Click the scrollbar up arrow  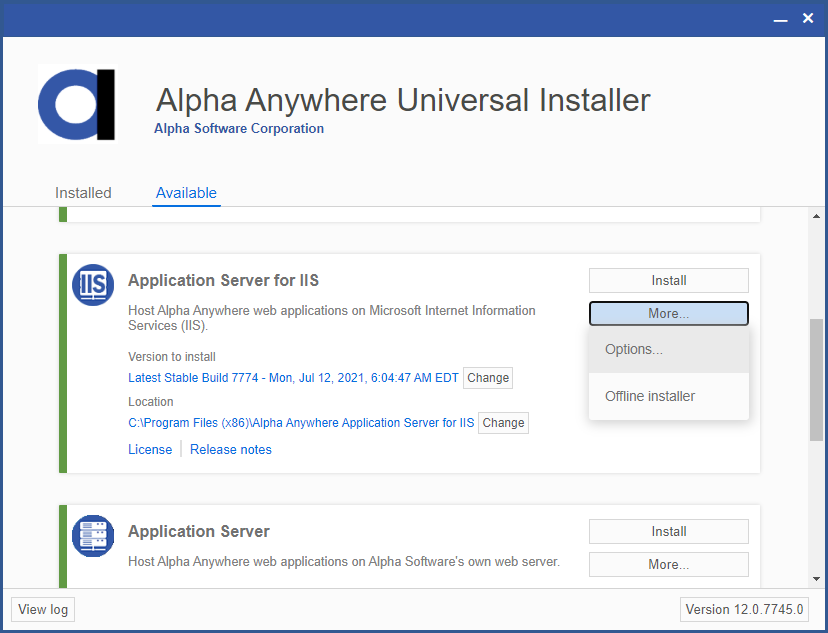816,216
